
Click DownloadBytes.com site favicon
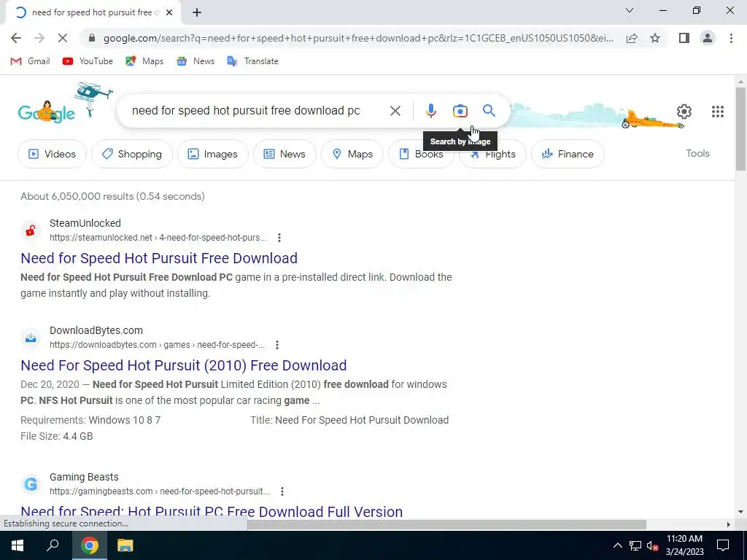coord(31,338)
